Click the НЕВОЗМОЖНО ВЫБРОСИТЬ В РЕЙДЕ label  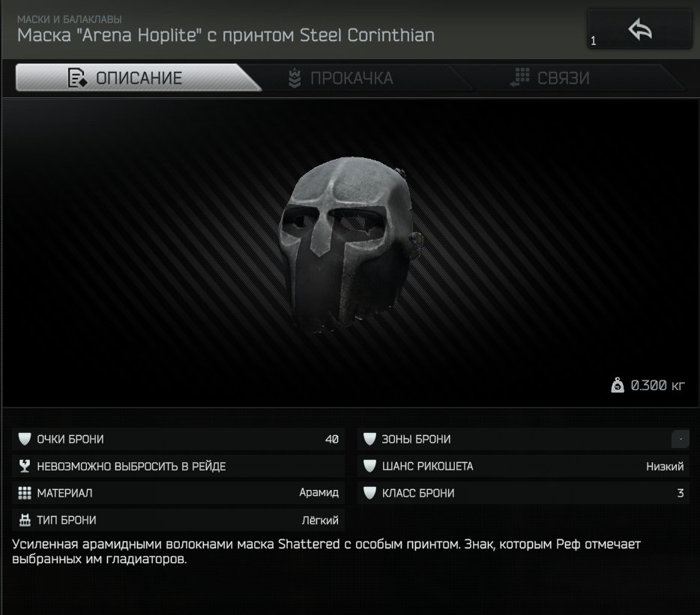coord(131,467)
